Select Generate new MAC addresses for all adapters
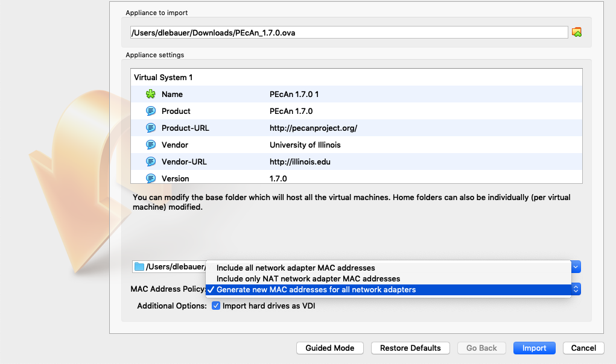 [316, 290]
